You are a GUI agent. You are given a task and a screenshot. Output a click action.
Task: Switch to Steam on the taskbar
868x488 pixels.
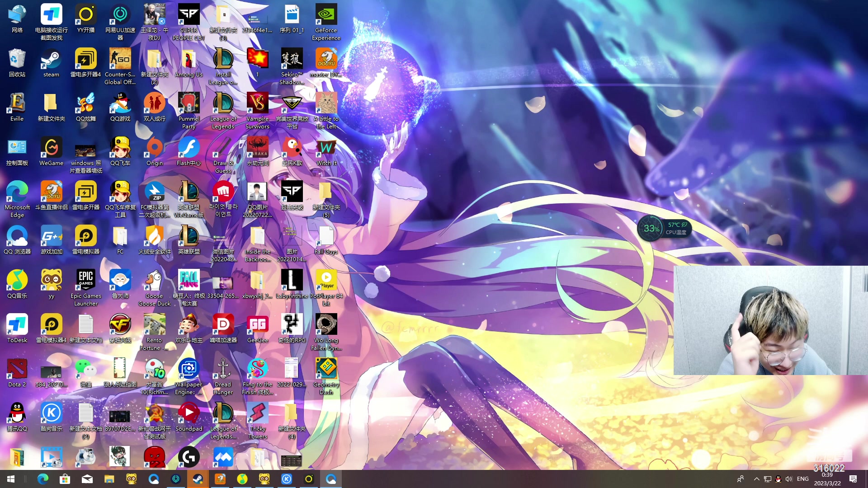point(198,479)
